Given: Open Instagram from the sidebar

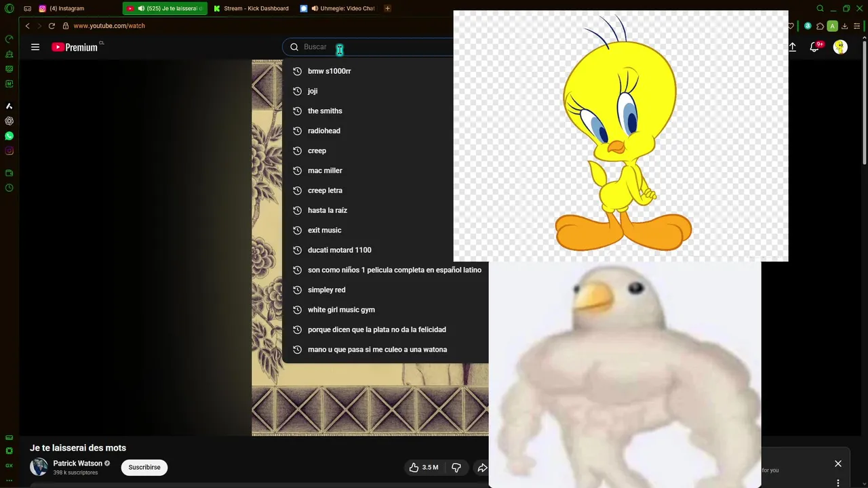Looking at the screenshot, I should pyautogui.click(x=9, y=151).
